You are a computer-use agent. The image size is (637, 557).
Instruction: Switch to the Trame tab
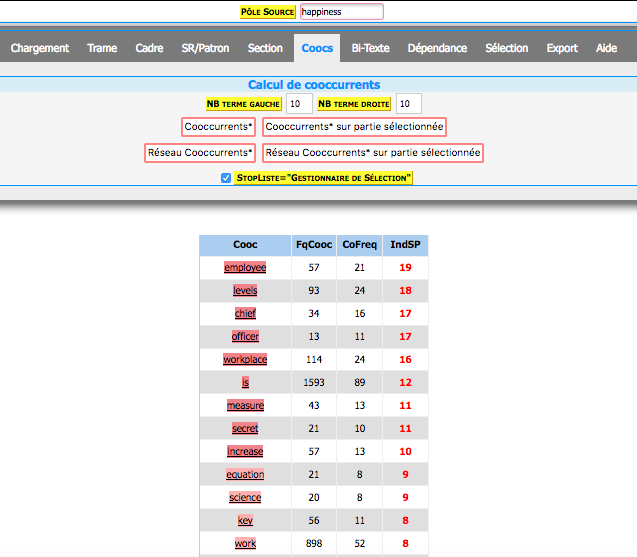click(102, 48)
